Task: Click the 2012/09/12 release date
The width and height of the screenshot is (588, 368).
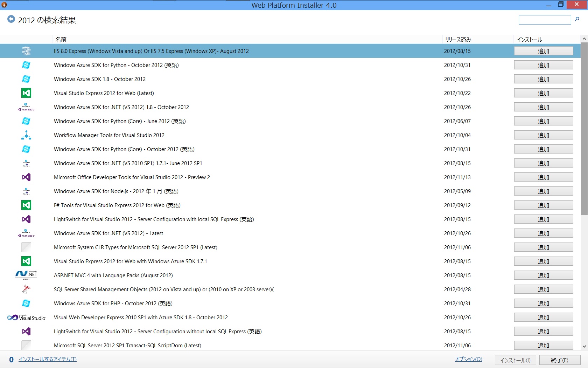Action: pyautogui.click(x=457, y=205)
